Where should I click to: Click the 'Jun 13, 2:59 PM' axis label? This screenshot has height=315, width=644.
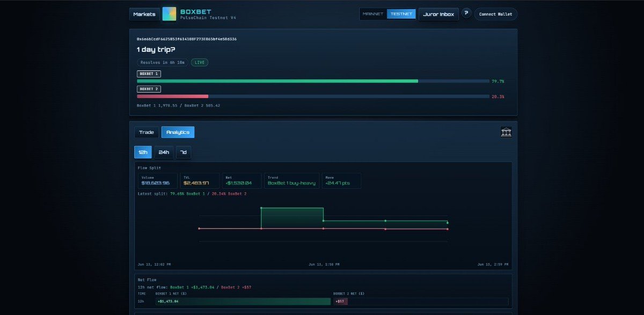pyautogui.click(x=493, y=265)
